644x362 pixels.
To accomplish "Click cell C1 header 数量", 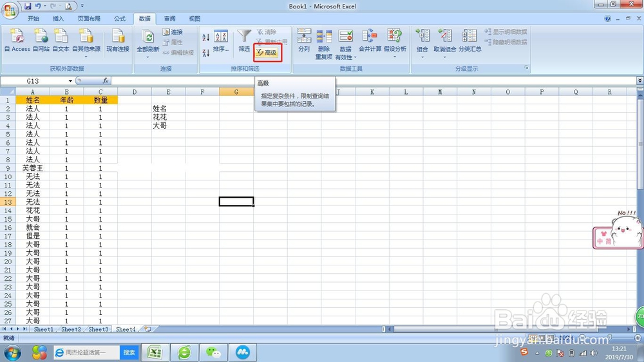I will coord(100,100).
